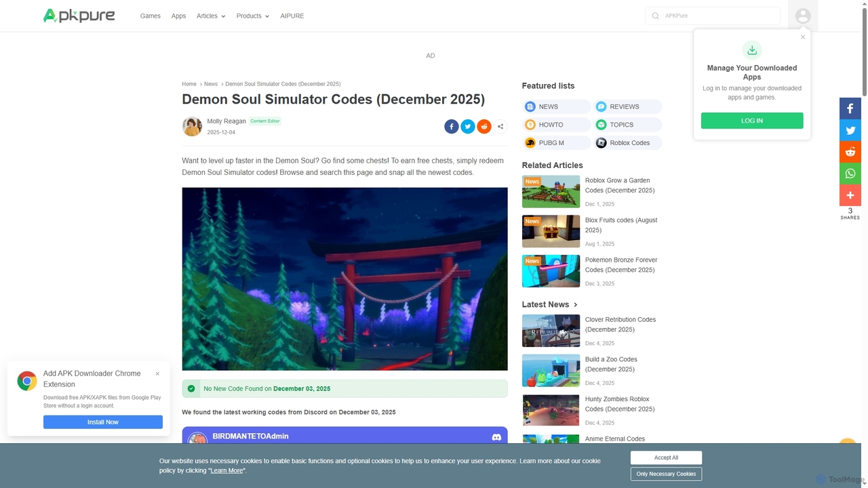Share article on Reddit below the title
Screen dimensions: 868x488
(484, 126)
